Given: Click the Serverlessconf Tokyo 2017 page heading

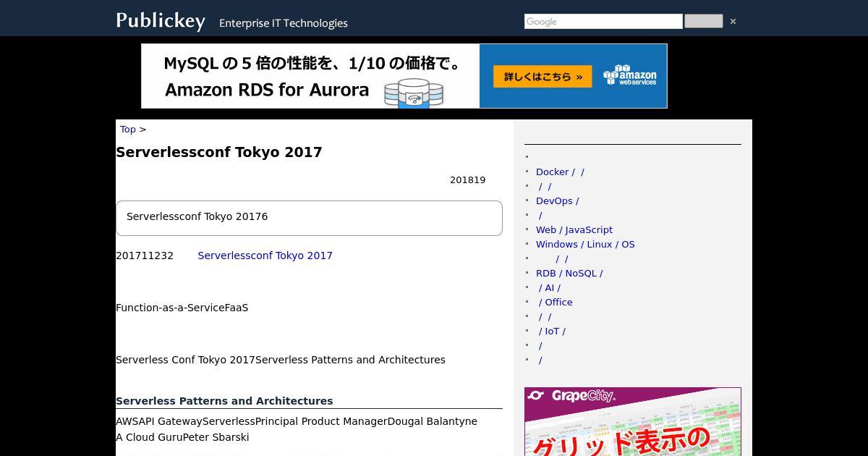Looking at the screenshot, I should [219, 152].
